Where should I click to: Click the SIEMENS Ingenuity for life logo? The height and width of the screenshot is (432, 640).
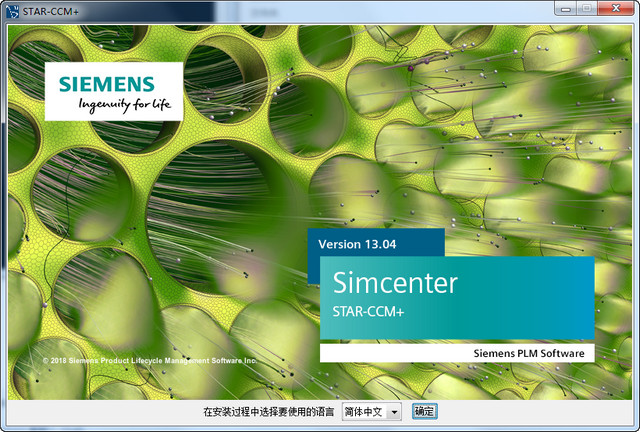tap(114, 91)
